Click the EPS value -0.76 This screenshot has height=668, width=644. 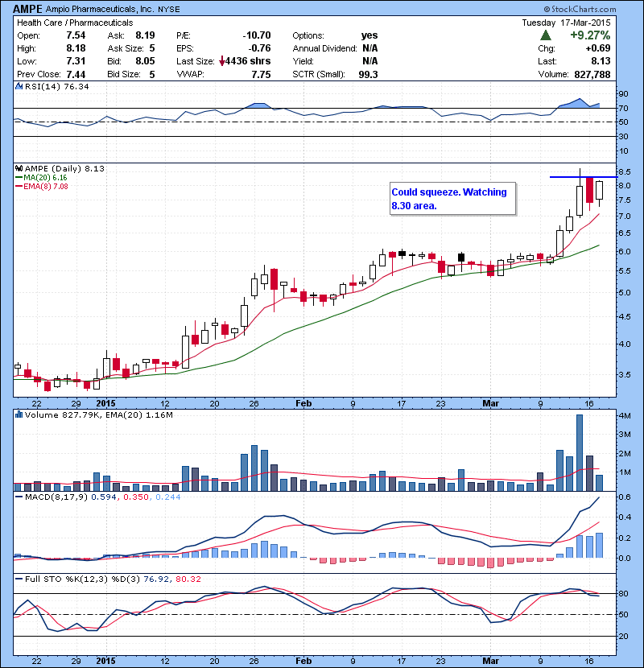(259, 48)
